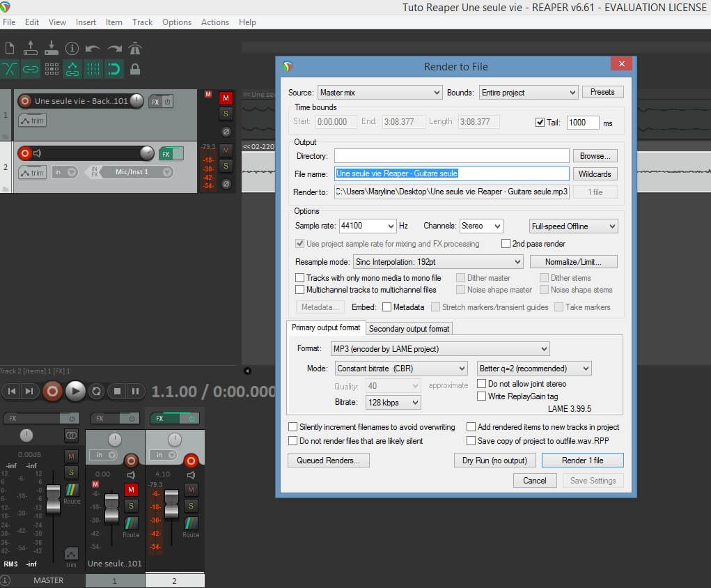The image size is (711, 588).
Task: Toggle locking padlock icon
Action: [x=134, y=69]
